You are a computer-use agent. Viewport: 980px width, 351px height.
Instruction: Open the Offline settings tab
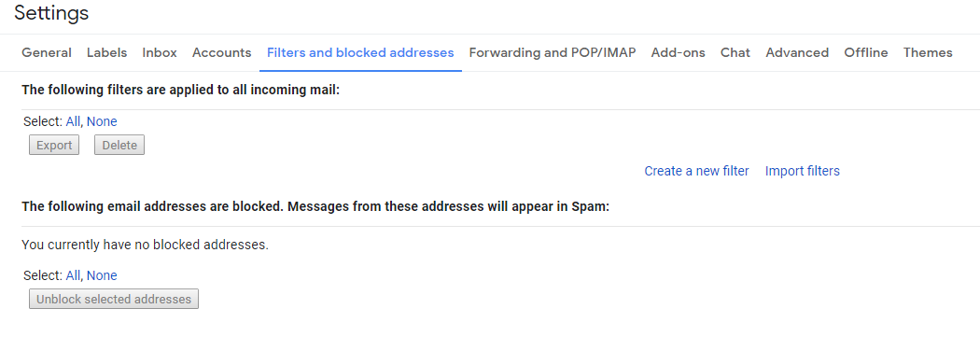click(x=865, y=53)
